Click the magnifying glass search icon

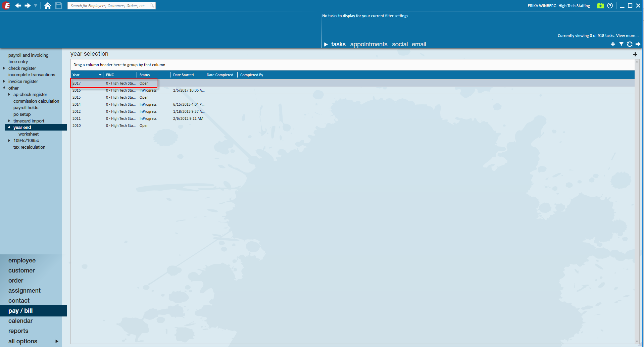152,6
